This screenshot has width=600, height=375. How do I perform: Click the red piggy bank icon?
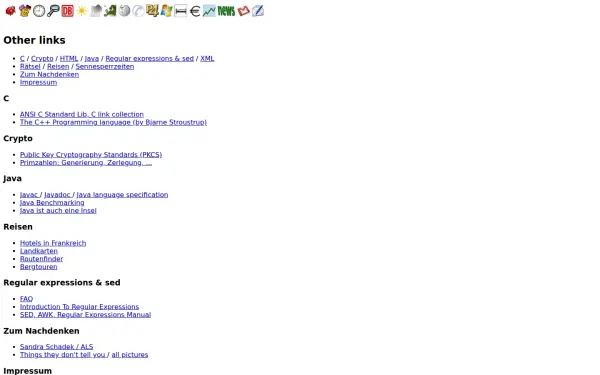[x=10, y=11]
